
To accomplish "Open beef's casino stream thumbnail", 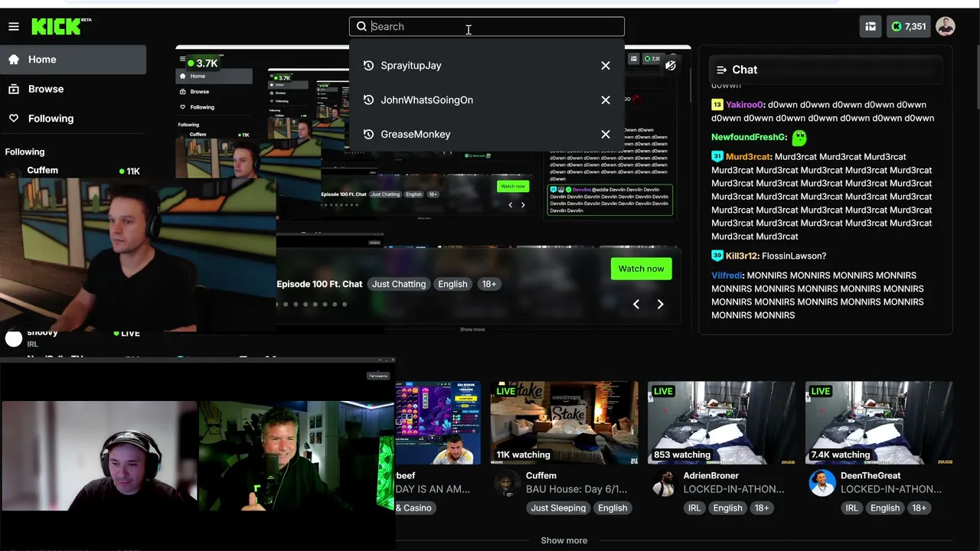I will pos(438,423).
